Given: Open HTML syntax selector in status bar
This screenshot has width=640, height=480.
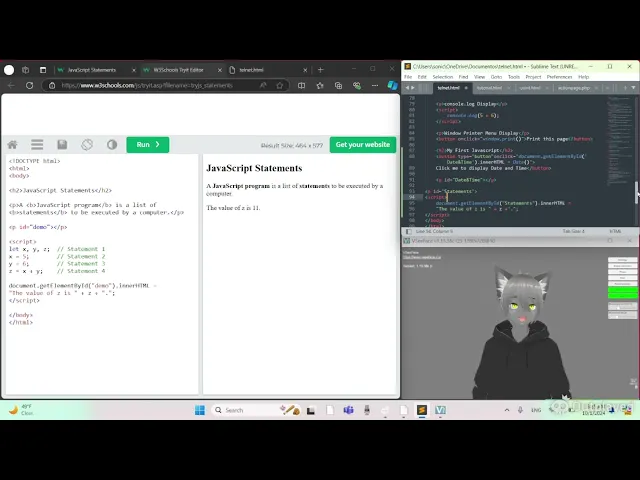Looking at the screenshot, I should pos(615,231).
